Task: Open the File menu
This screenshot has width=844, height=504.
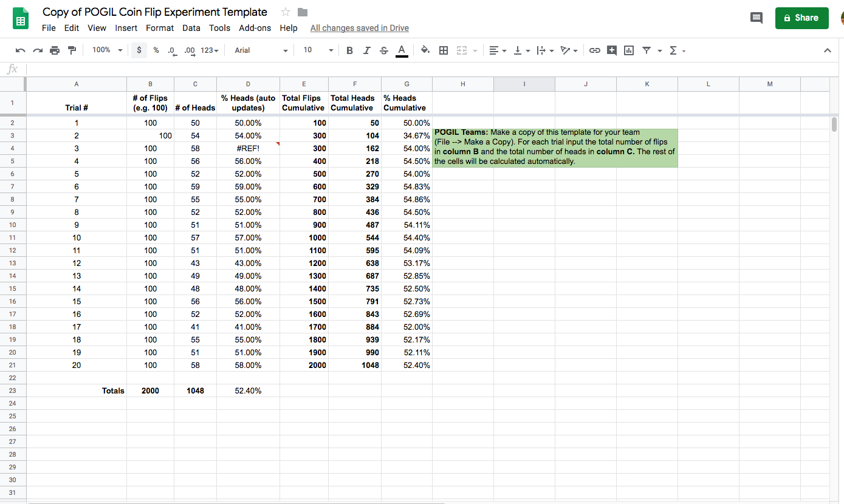Action: click(x=49, y=28)
